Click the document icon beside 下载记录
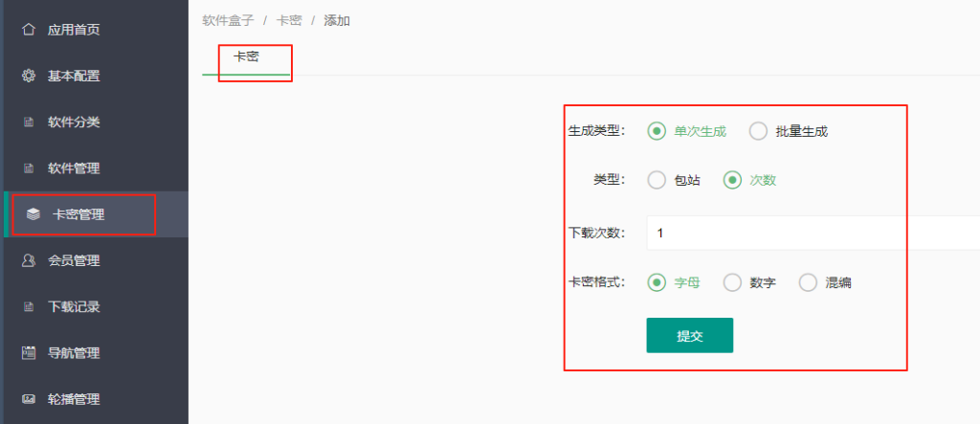The width and height of the screenshot is (980, 424). click(28, 307)
